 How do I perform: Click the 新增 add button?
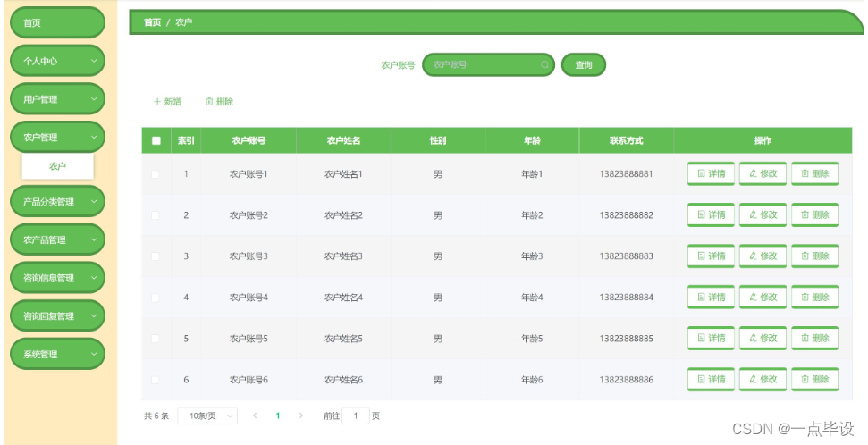point(167,101)
